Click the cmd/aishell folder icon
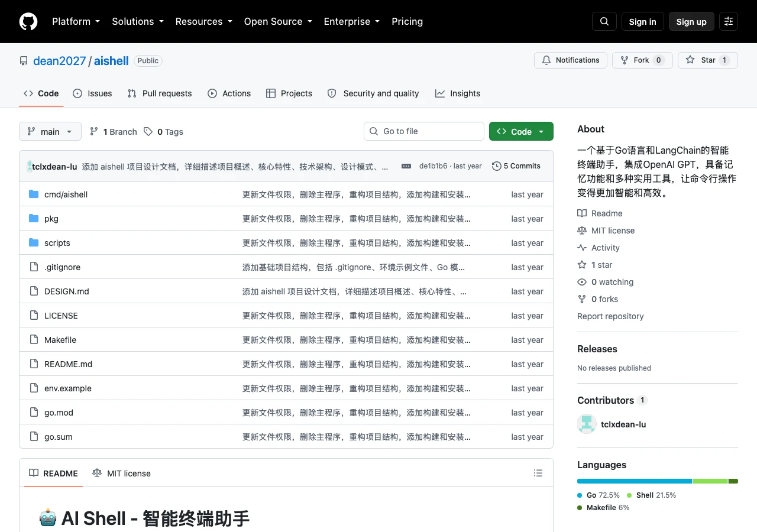 pos(34,194)
